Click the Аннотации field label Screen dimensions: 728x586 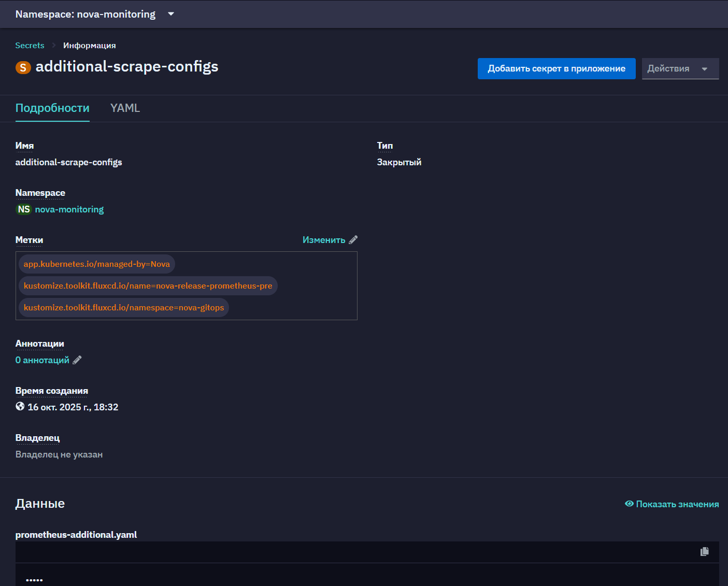40,344
